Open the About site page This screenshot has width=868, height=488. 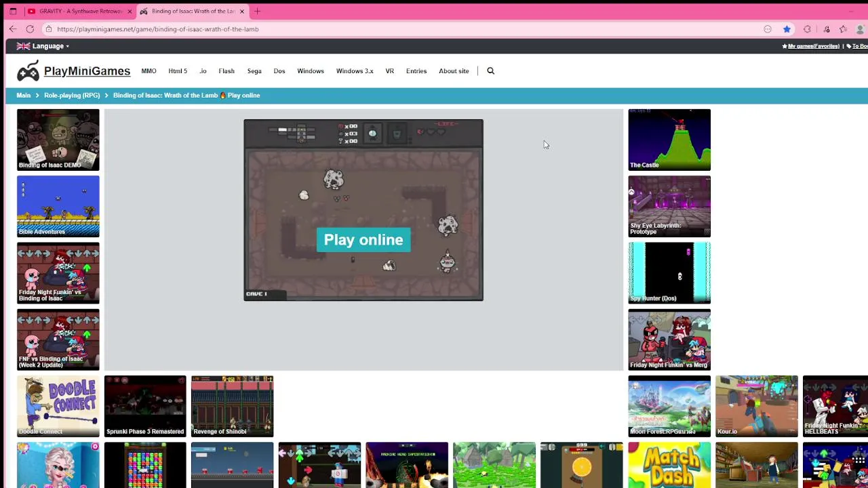(x=454, y=70)
